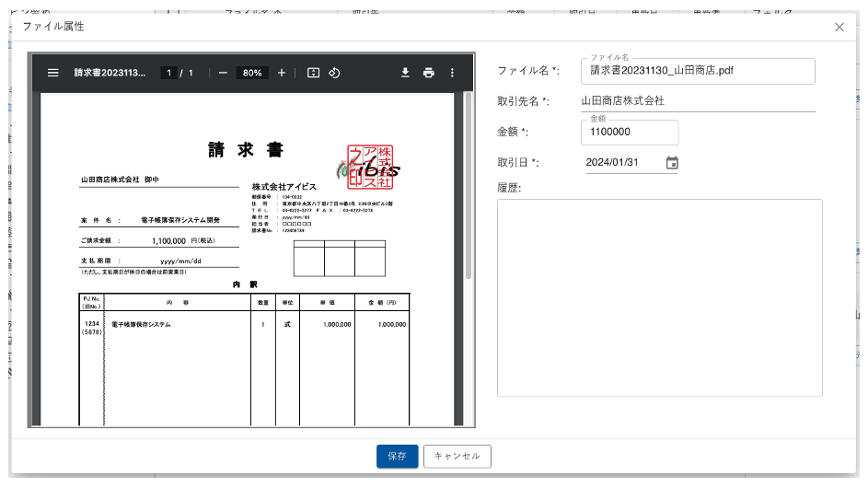Viewport: 868px width, 487px height.
Task: Click the fit to page icon
Action: coord(313,73)
